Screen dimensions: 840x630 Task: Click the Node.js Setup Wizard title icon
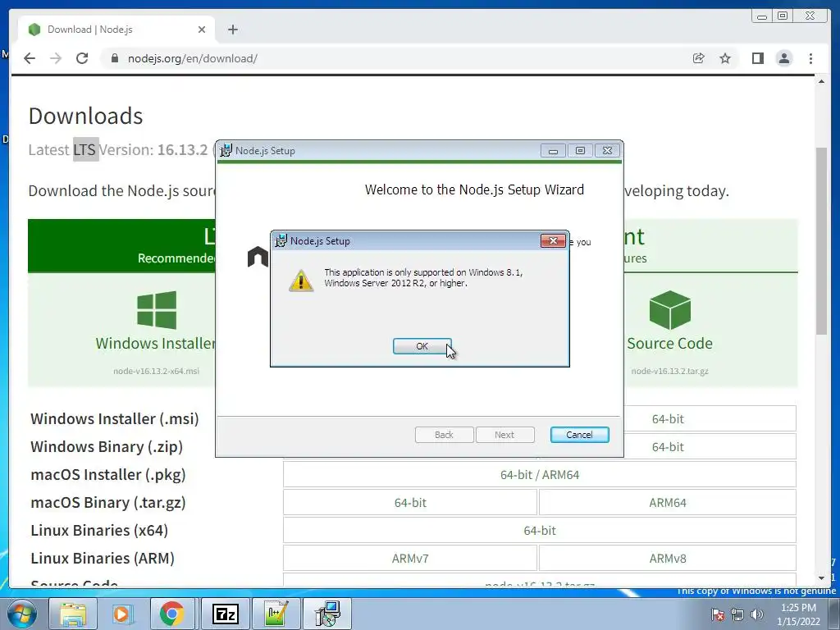(226, 151)
